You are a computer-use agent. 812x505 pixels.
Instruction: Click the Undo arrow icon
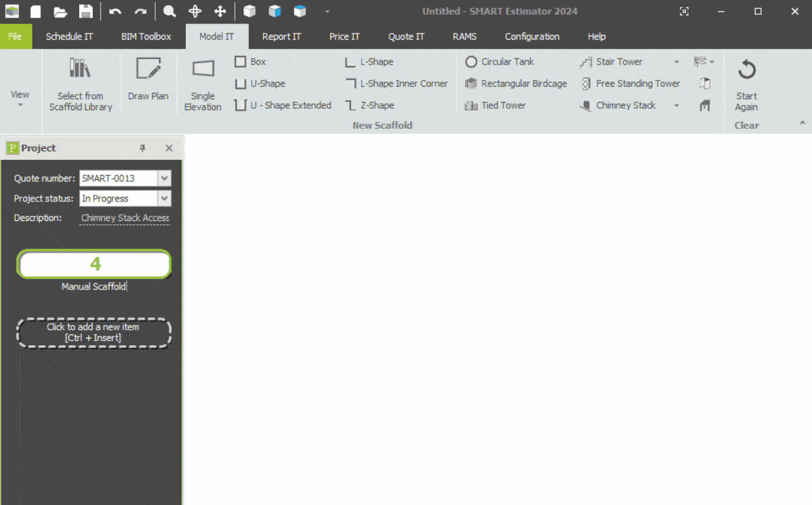115,11
